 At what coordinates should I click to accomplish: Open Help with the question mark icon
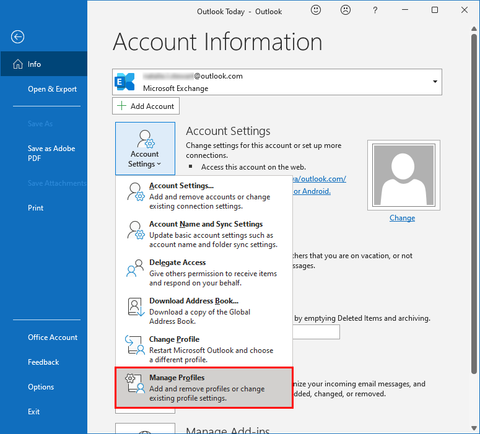tap(375, 10)
